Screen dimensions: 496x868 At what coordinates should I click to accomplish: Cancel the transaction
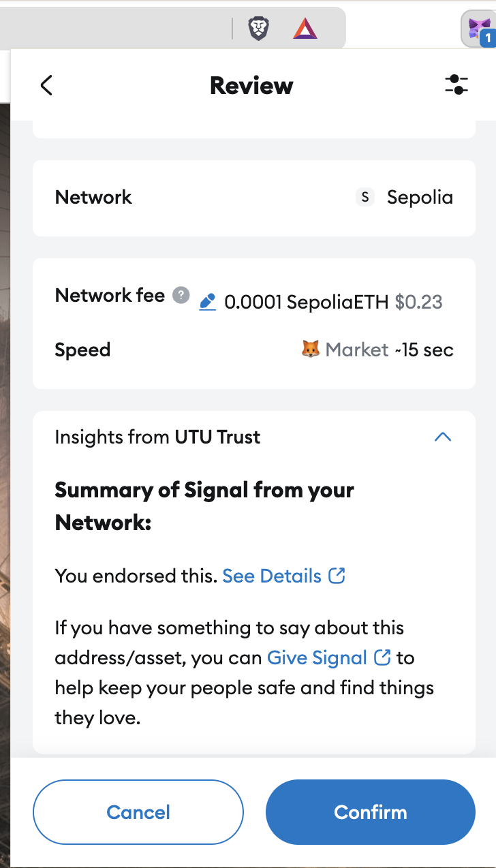pos(138,812)
